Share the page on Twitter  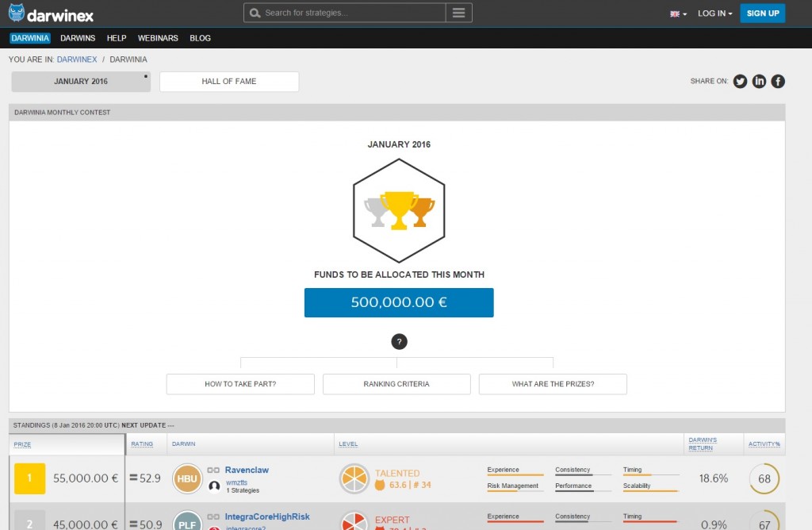point(740,81)
